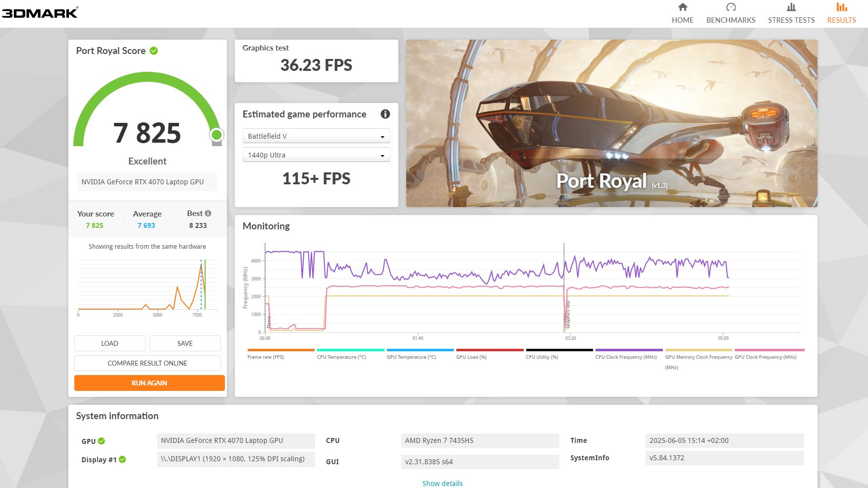The width and height of the screenshot is (868, 488).
Task: Open the Battlefield V game dropdown
Action: coord(316,136)
